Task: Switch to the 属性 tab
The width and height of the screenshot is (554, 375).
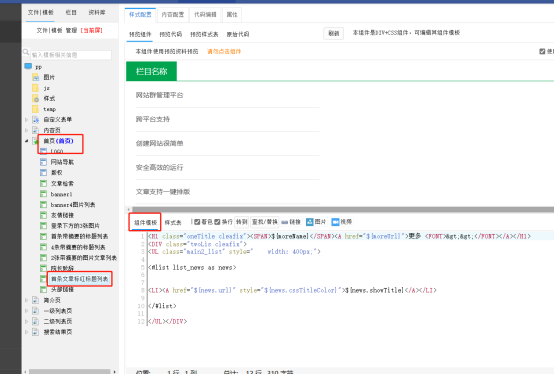Action: [x=232, y=15]
